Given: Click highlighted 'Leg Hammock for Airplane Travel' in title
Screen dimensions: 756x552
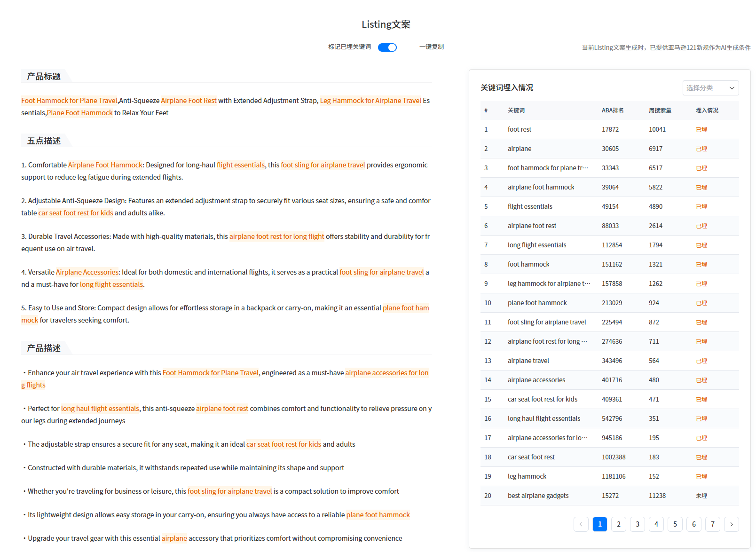Looking at the screenshot, I should (x=370, y=101).
